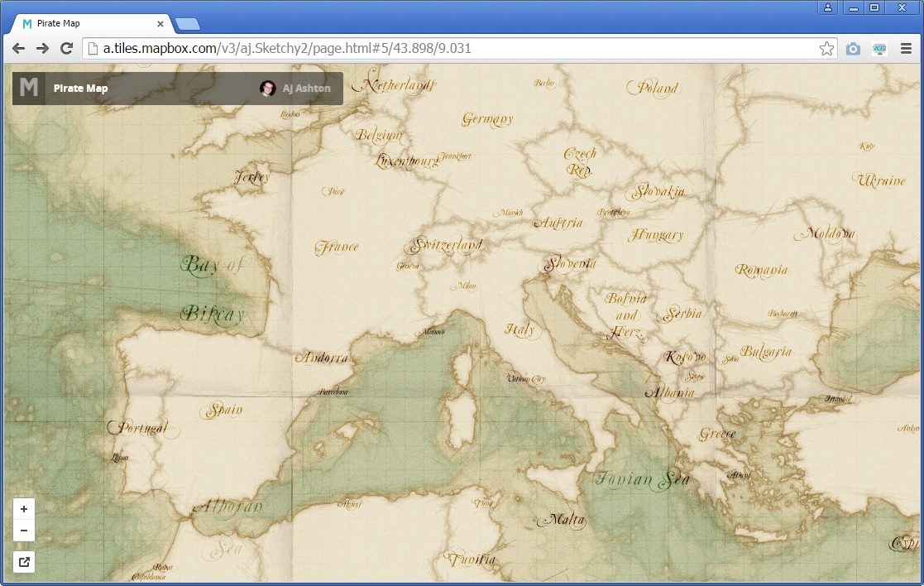The height and width of the screenshot is (586, 924).
Task: Open the SAGE2 extension icon
Action: tap(879, 49)
